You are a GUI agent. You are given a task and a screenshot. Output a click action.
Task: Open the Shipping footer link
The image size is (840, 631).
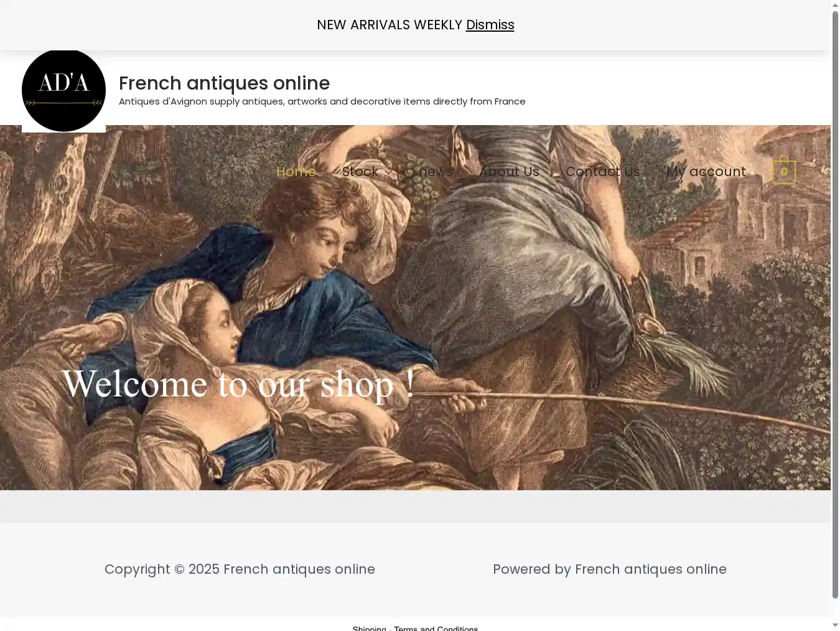[369, 628]
